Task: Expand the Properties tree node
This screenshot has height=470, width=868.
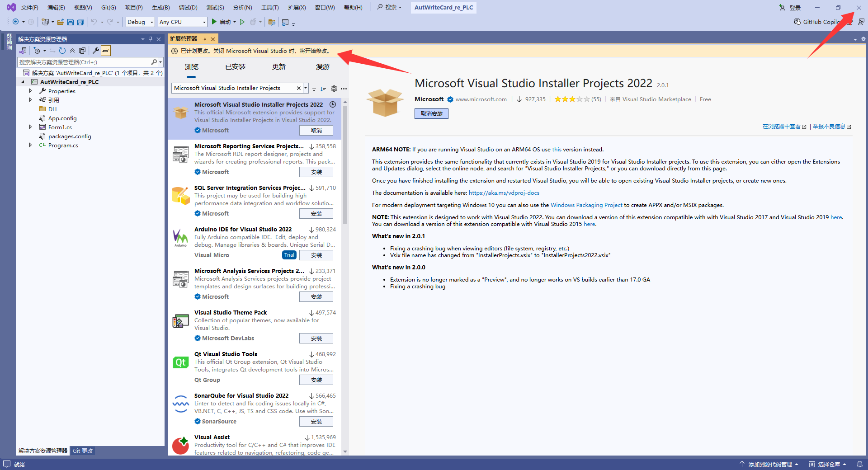Action: tap(30, 91)
